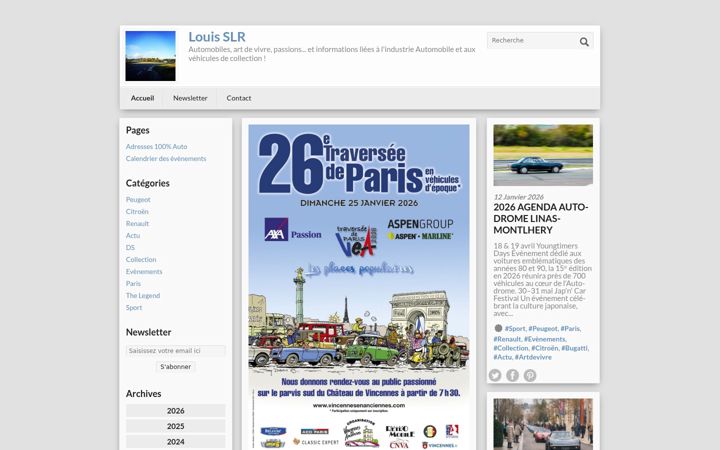
Task: Pin the Linas-Montlhery article on Pinterest
Action: pyautogui.click(x=530, y=375)
